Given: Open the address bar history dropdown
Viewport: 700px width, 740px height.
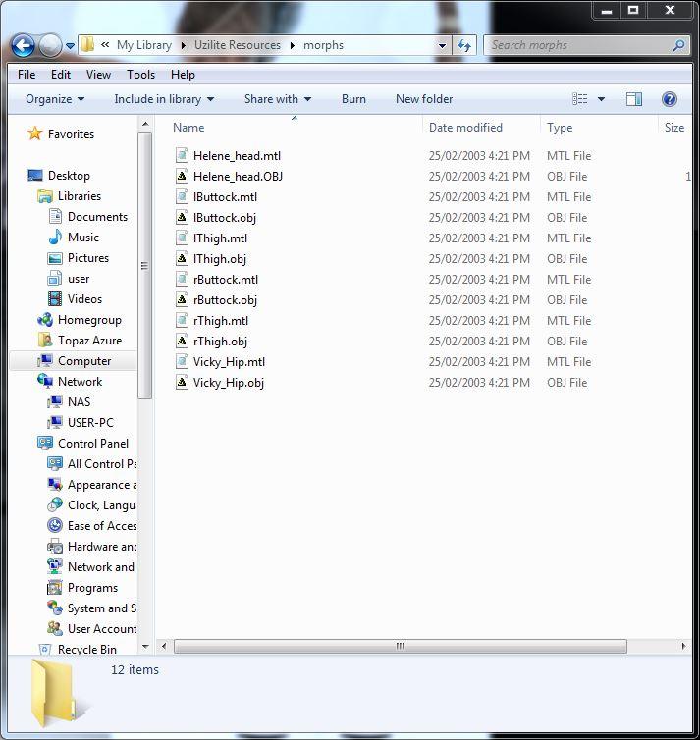Looking at the screenshot, I should (442, 46).
